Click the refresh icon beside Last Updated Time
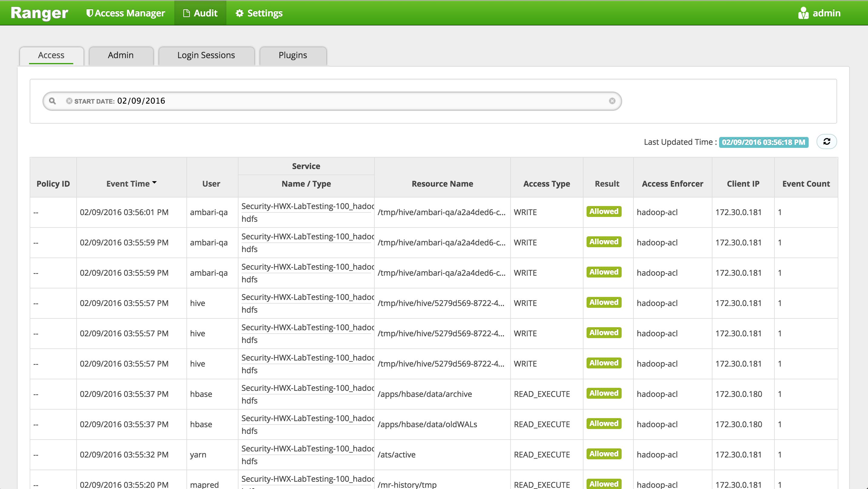 (826, 142)
